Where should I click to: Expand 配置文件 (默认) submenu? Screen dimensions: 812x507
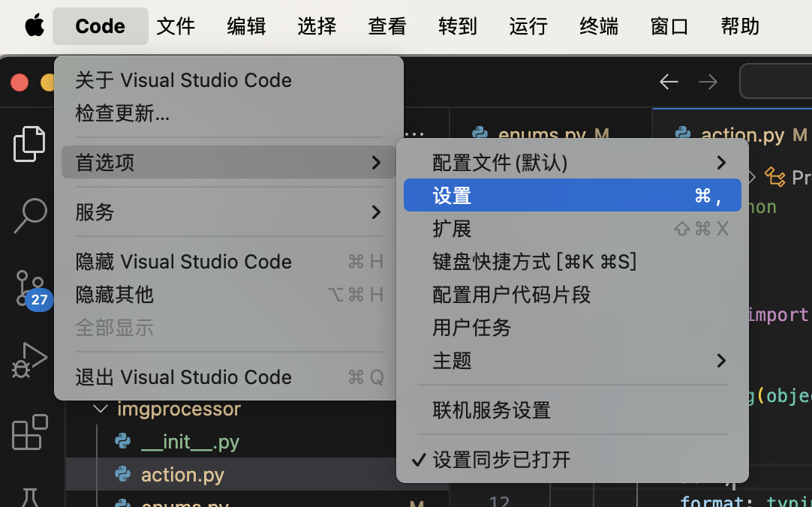click(573, 163)
